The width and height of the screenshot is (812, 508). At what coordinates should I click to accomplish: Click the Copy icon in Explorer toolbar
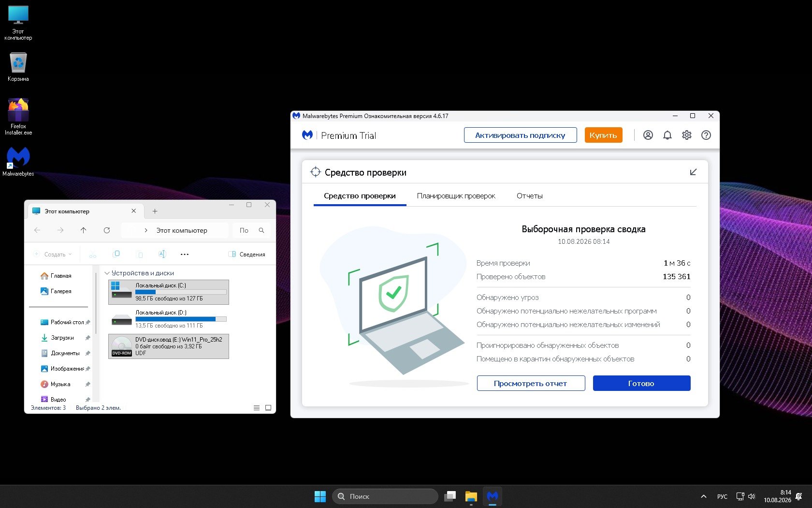point(116,254)
